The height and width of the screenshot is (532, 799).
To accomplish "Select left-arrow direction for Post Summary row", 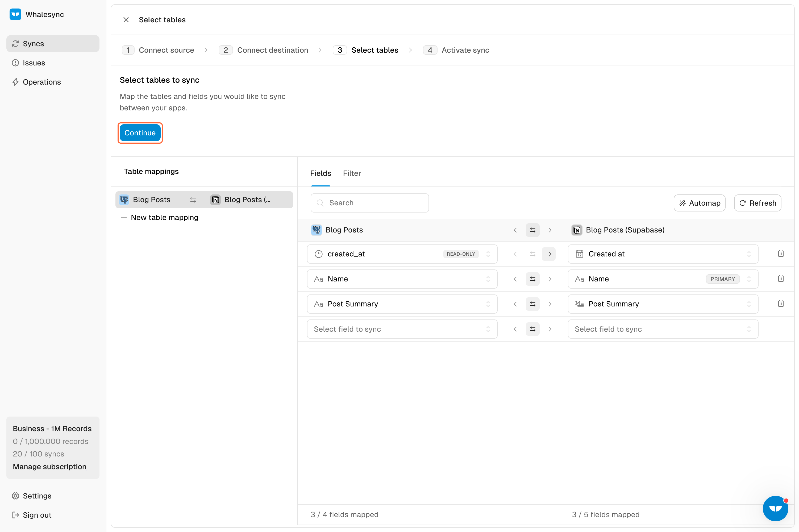I will click(x=517, y=304).
